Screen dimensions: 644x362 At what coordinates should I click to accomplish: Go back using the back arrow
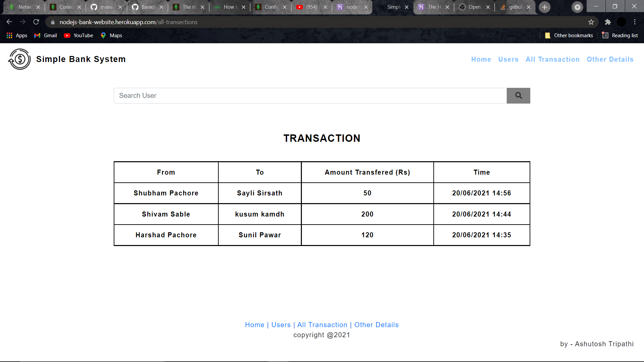(9, 22)
